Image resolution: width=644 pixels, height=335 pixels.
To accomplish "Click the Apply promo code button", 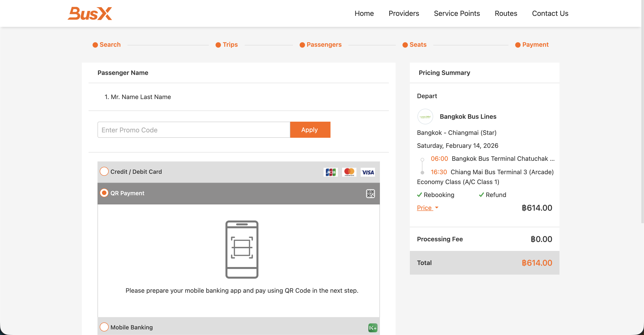I will pyautogui.click(x=310, y=129).
